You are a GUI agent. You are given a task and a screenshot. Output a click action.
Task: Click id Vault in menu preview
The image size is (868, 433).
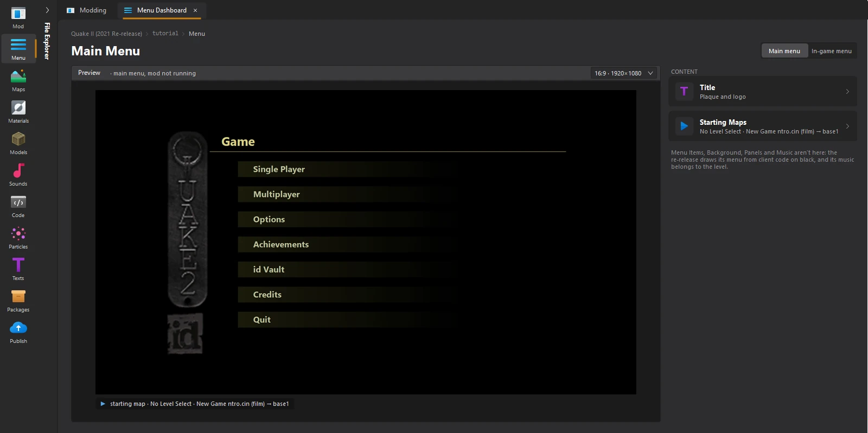269,270
